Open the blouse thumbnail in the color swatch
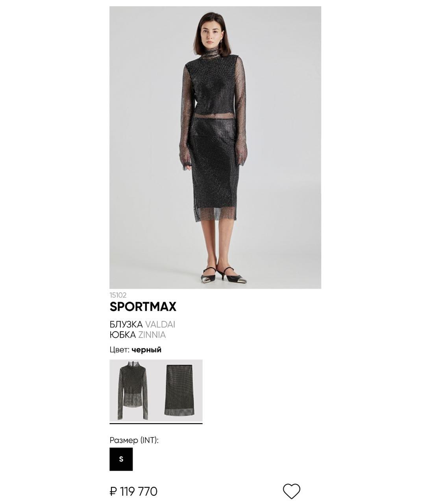The height and width of the screenshot is (504, 425). click(133, 391)
